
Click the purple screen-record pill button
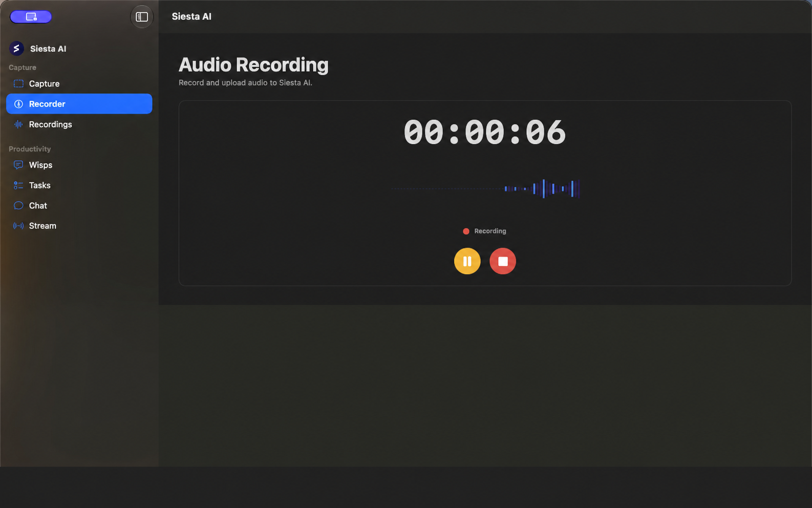[x=31, y=17]
